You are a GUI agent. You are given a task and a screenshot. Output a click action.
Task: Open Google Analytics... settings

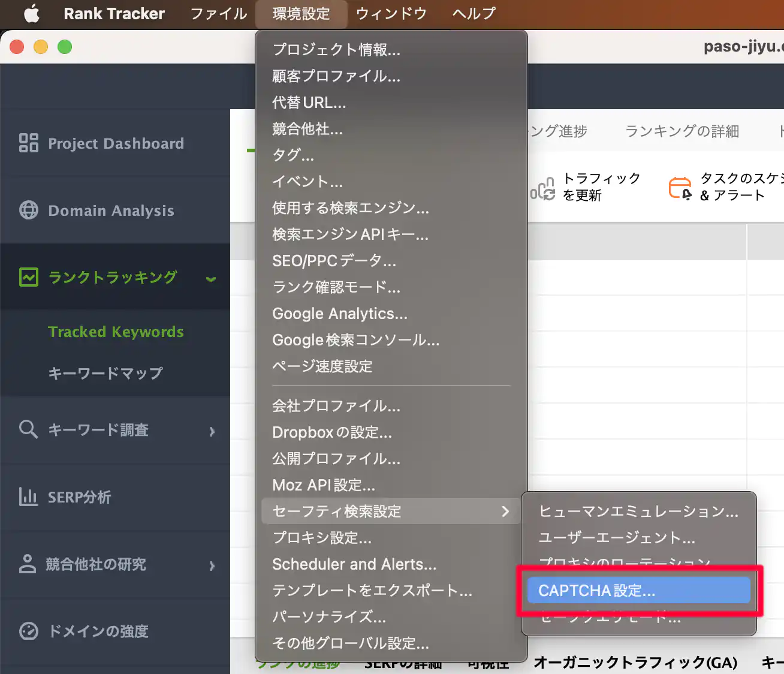(391, 313)
